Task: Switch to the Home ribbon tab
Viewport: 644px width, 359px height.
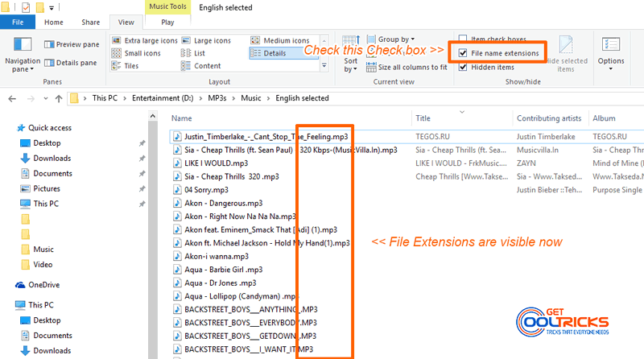Action: pos(54,23)
